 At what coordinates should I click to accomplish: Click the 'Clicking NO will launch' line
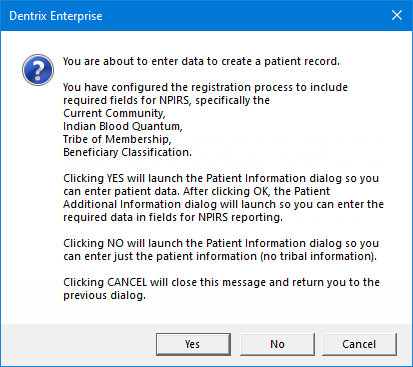[x=221, y=243]
